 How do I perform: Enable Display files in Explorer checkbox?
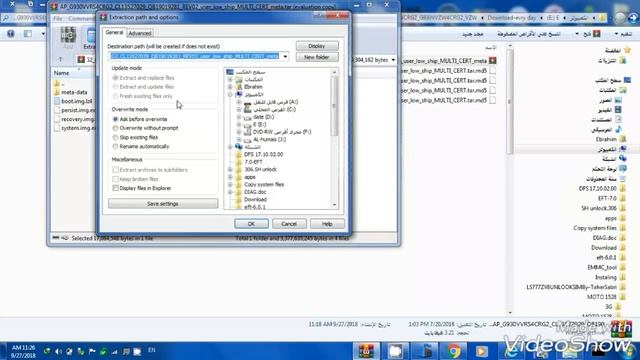point(116,188)
